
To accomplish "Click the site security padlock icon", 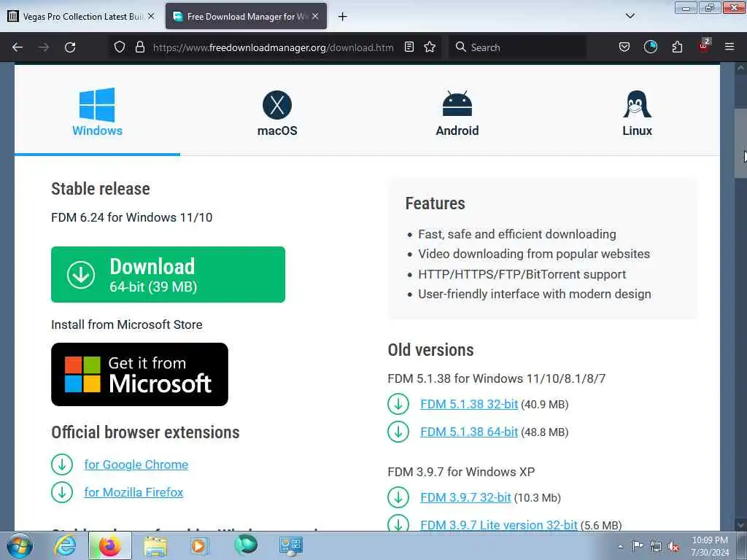I will 139,47.
